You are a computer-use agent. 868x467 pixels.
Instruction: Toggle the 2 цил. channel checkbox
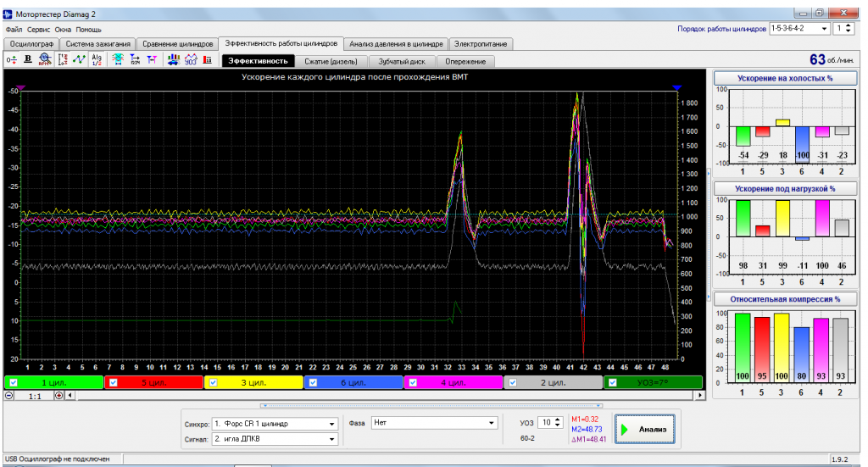pos(513,382)
